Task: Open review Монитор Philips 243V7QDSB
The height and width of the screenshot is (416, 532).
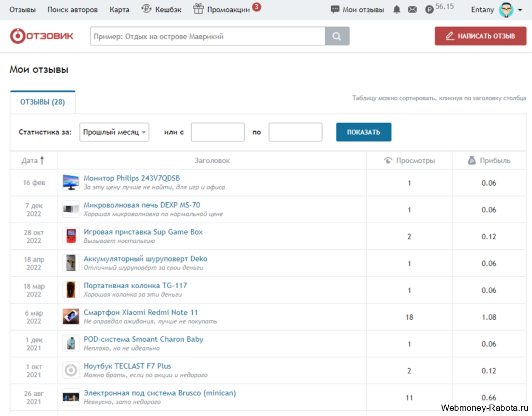Action: click(131, 178)
